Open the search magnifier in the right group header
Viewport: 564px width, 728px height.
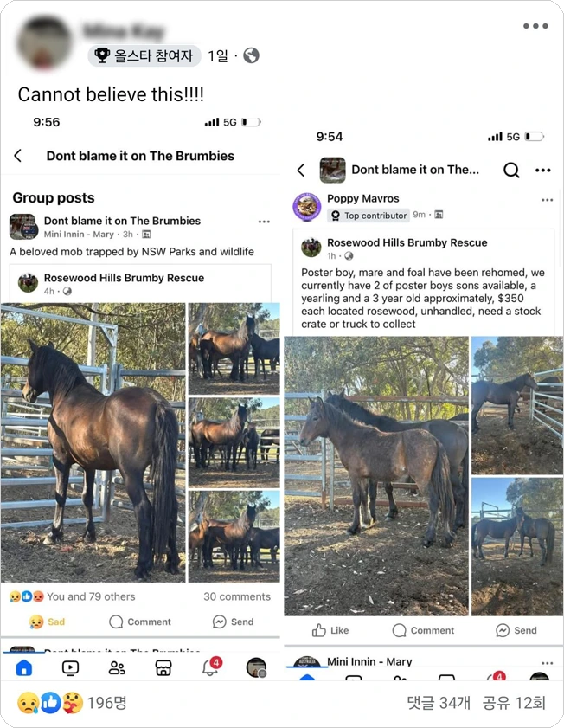point(511,170)
